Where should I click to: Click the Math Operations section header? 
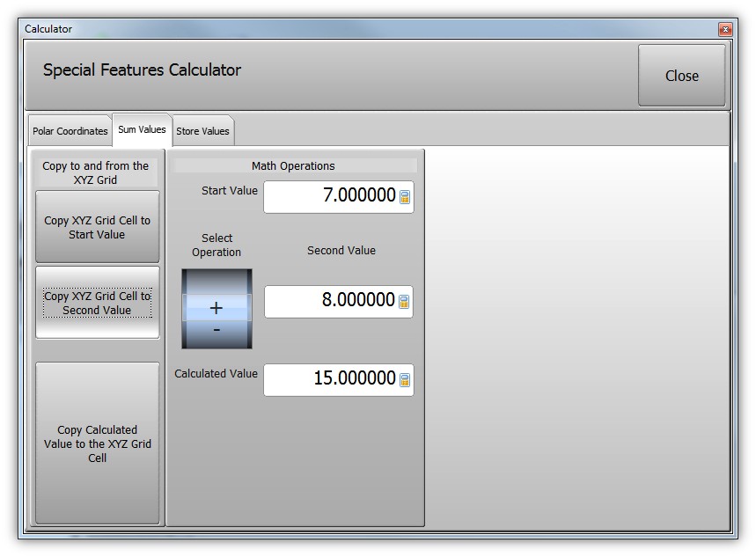(x=293, y=165)
